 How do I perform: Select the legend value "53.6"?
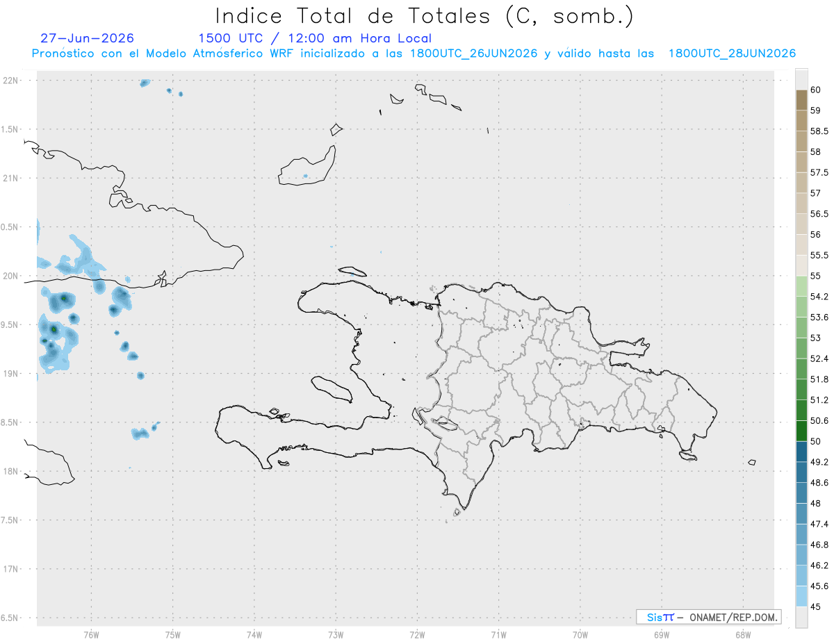[x=819, y=317]
